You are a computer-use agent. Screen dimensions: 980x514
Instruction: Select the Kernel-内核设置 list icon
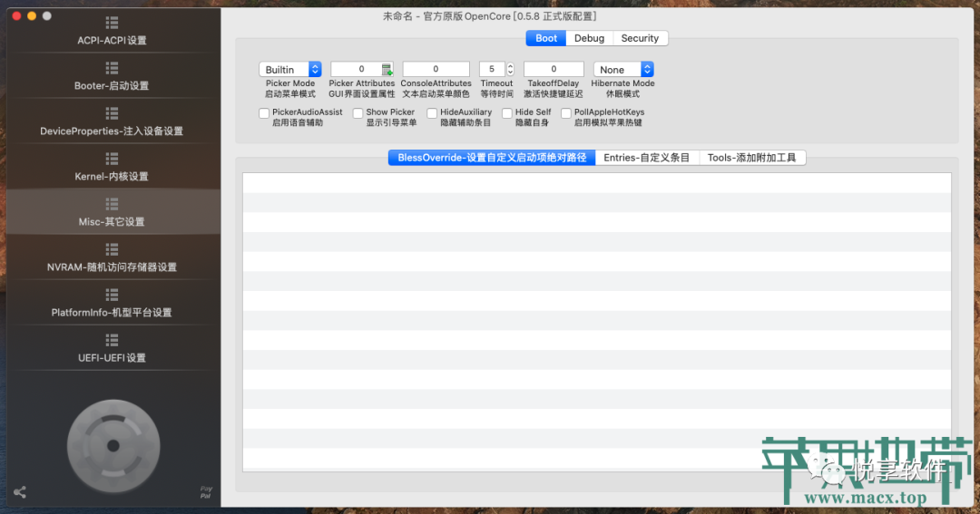point(112,159)
